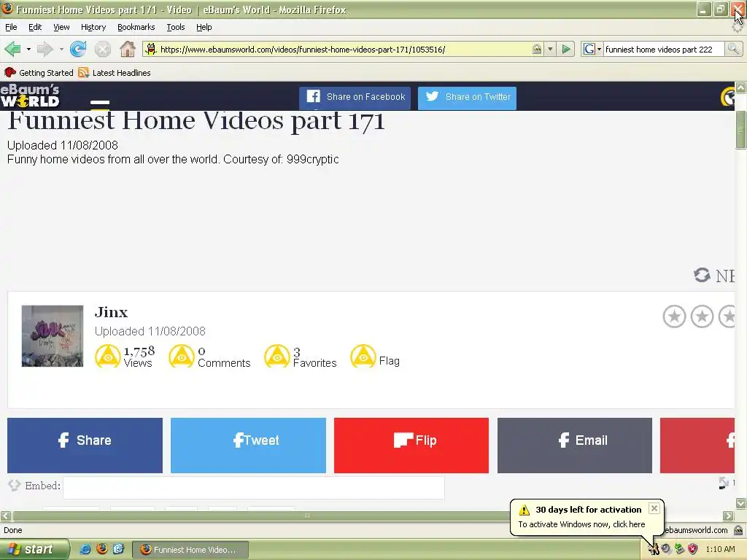Click the eBaum's World logo
747x560 pixels.
[x=30, y=96]
